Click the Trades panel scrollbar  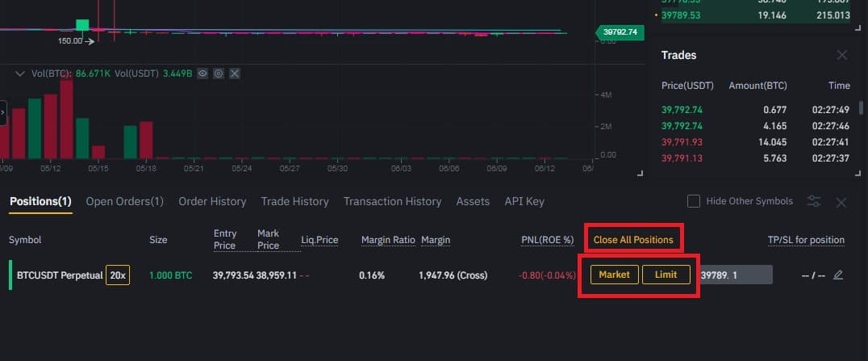click(861, 107)
